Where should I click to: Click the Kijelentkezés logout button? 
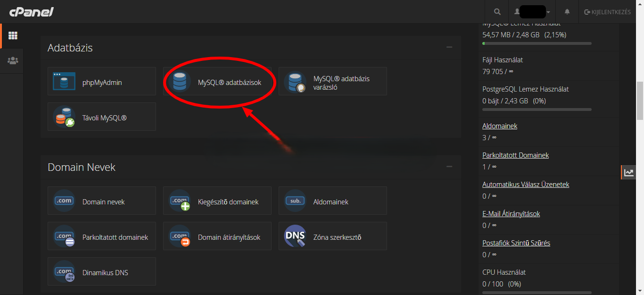(607, 12)
